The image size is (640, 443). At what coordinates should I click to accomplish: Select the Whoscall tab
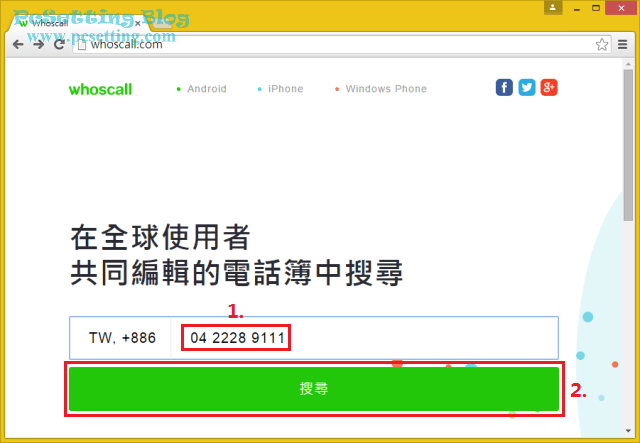click(78, 23)
